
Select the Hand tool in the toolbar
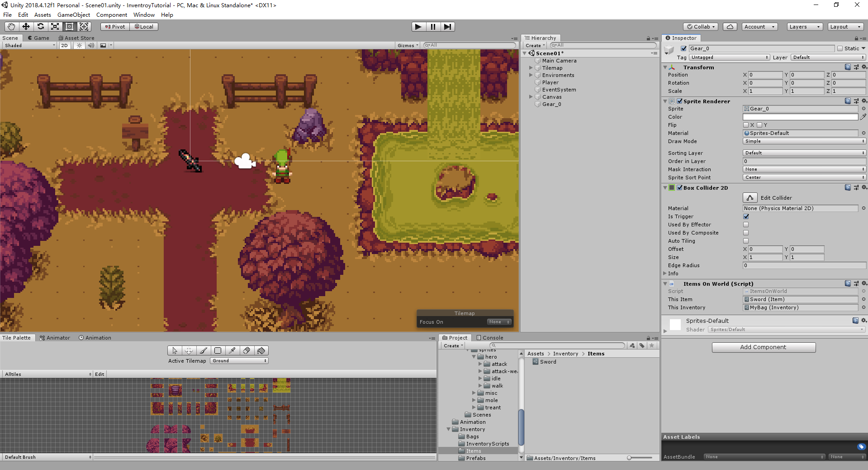tap(11, 26)
